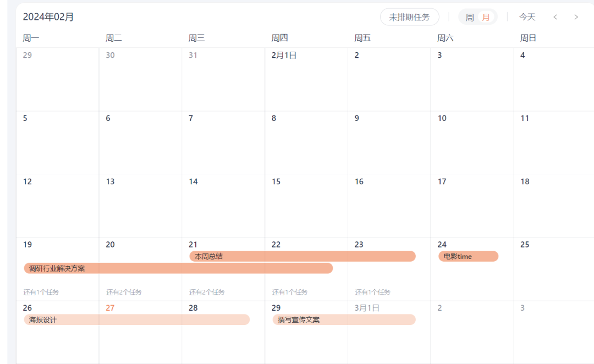The height and width of the screenshot is (364, 594).
Task: Expand 还有2个任务 under February 20
Action: pyautogui.click(x=124, y=292)
